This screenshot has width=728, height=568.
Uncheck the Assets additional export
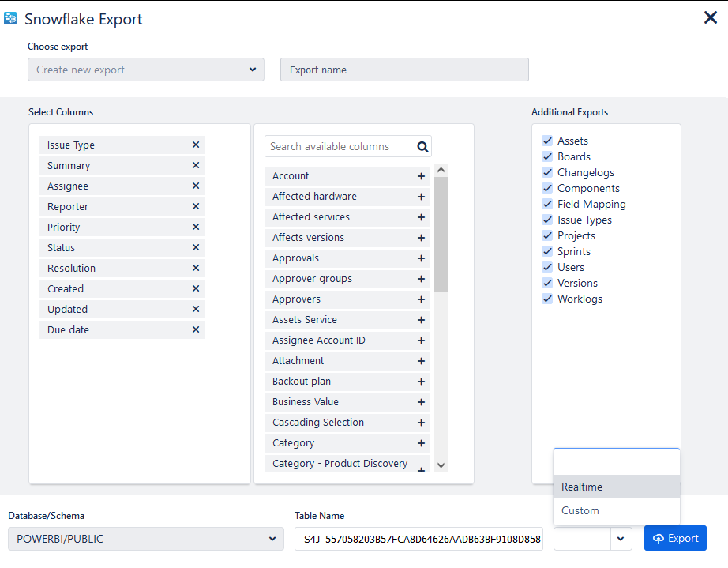pos(546,141)
